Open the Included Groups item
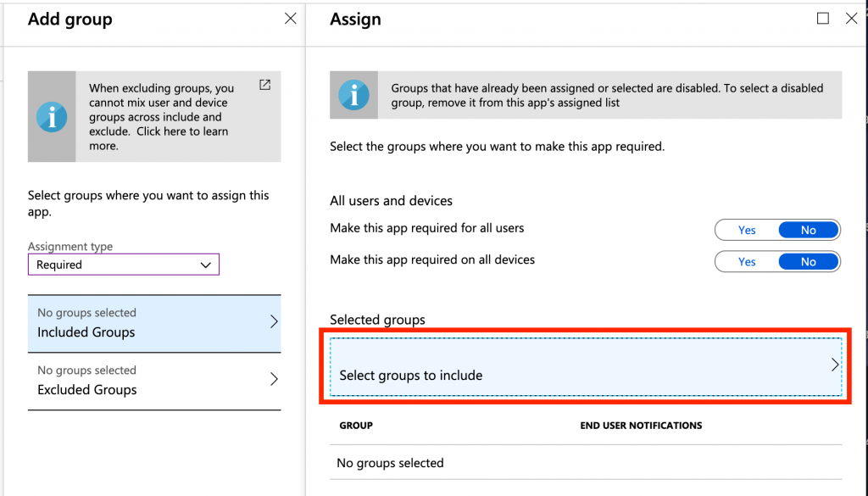 pos(154,323)
